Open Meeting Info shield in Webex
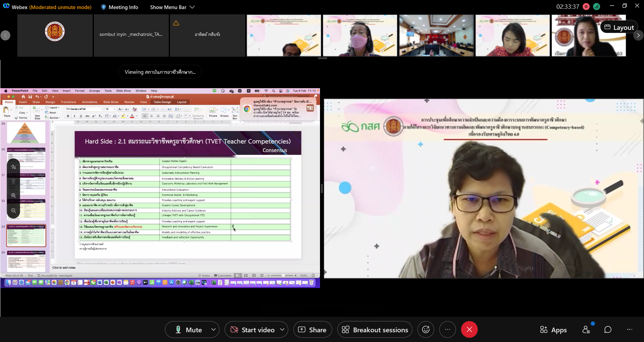 [x=119, y=7]
